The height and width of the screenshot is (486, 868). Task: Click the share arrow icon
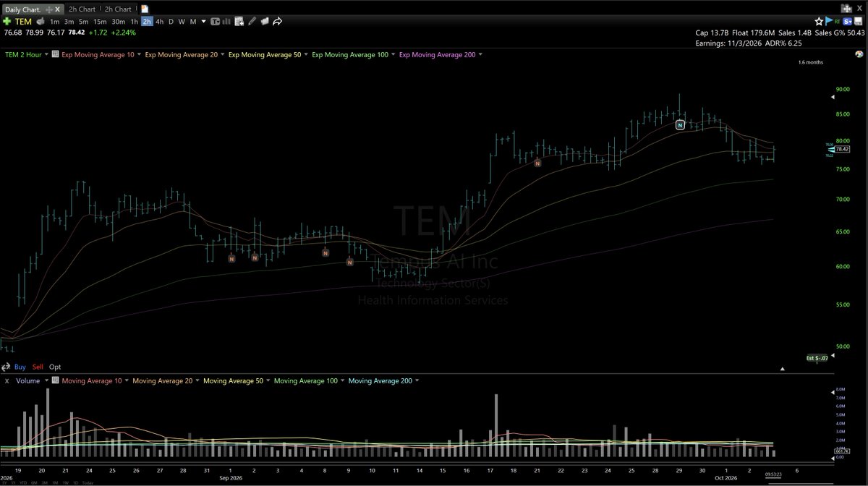coord(277,22)
